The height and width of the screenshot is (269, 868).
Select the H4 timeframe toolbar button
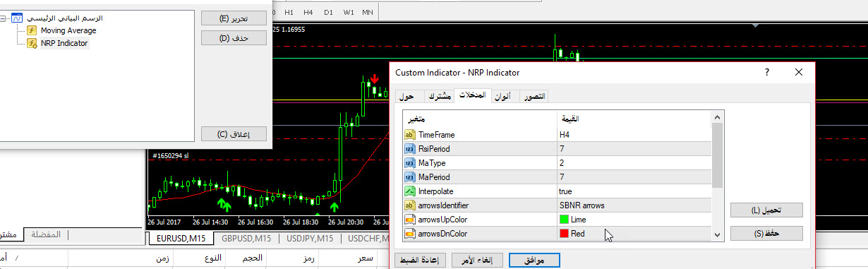point(308,13)
